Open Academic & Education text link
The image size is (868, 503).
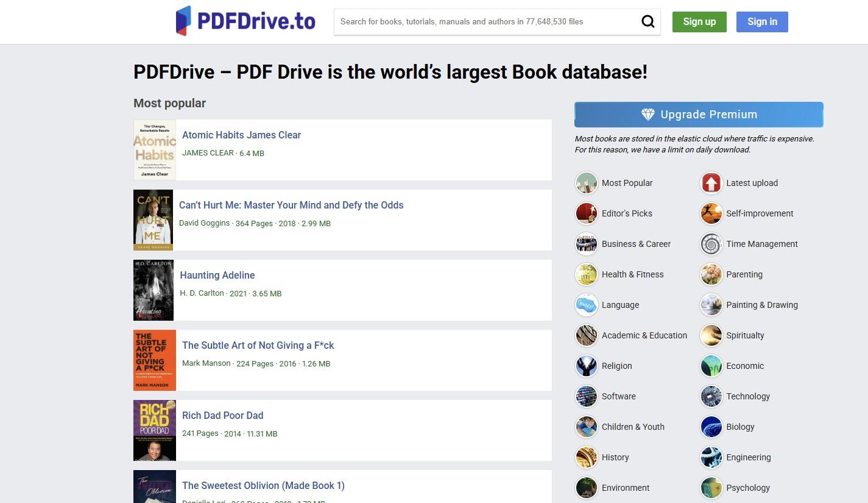[x=644, y=335]
